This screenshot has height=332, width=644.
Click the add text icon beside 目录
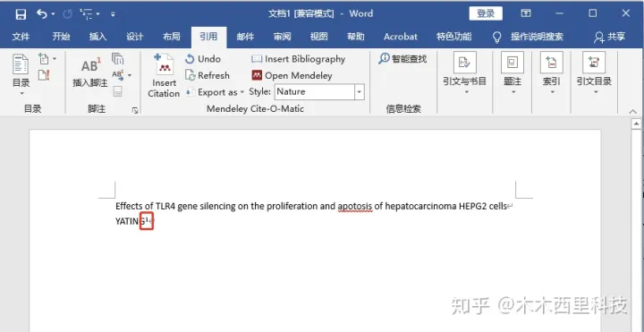pos(45,59)
